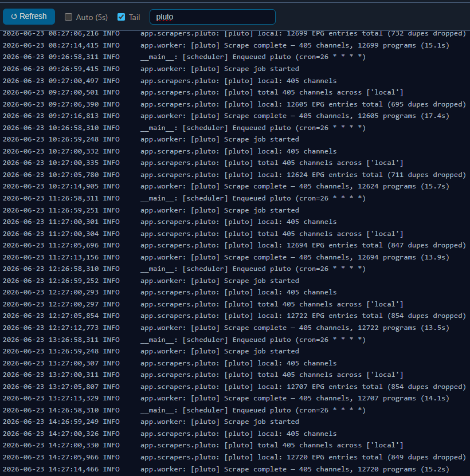Screen dimensions: 470x476
Task: Focus the pluto filter input field
Action: (x=213, y=17)
